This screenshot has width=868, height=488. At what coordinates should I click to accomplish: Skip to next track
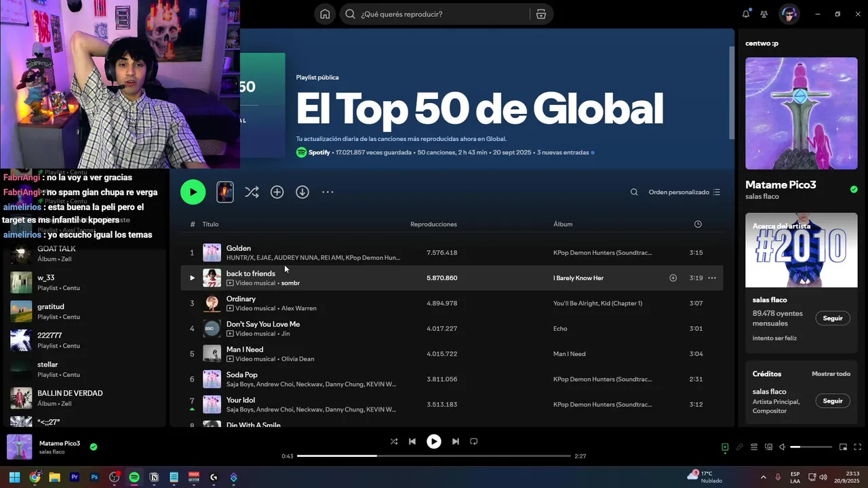click(x=456, y=441)
